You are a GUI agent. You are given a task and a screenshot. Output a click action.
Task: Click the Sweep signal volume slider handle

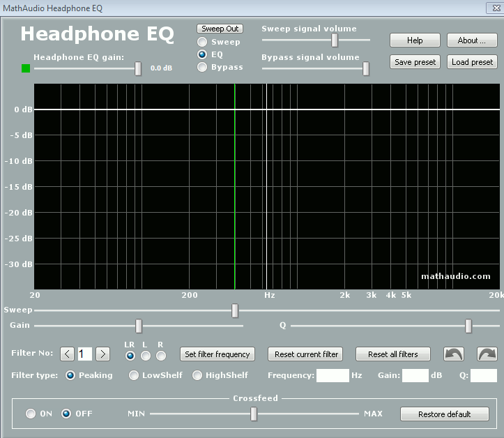tap(335, 40)
